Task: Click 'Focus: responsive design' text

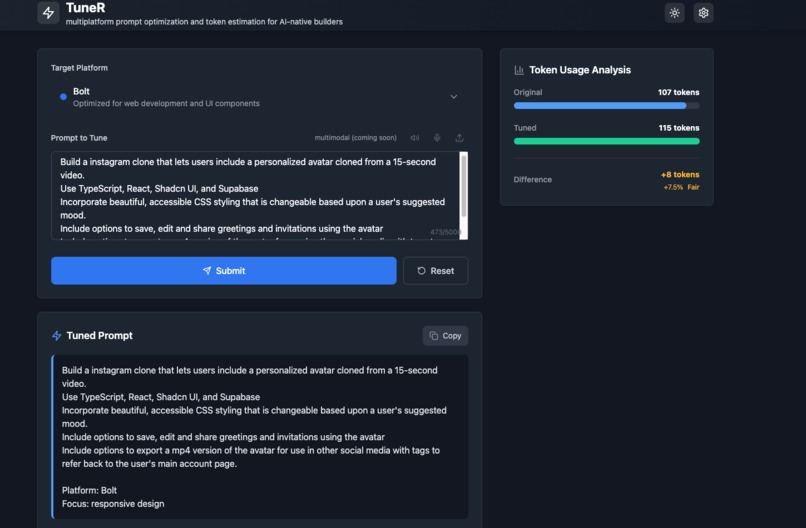Action: [x=113, y=504]
